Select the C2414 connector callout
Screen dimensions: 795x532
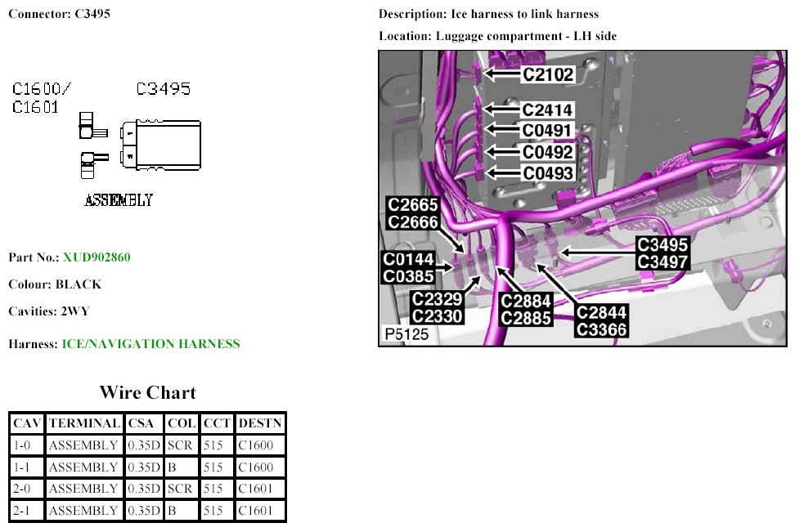pos(547,110)
